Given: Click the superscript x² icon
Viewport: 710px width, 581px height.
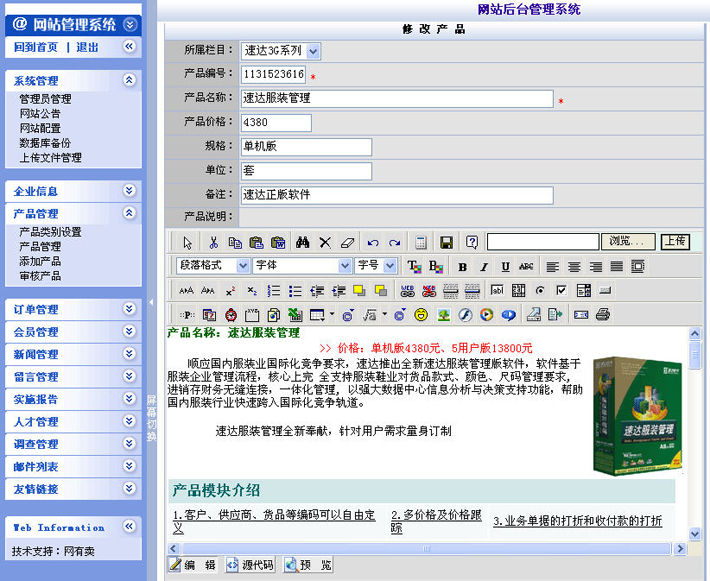Looking at the screenshot, I should [231, 291].
